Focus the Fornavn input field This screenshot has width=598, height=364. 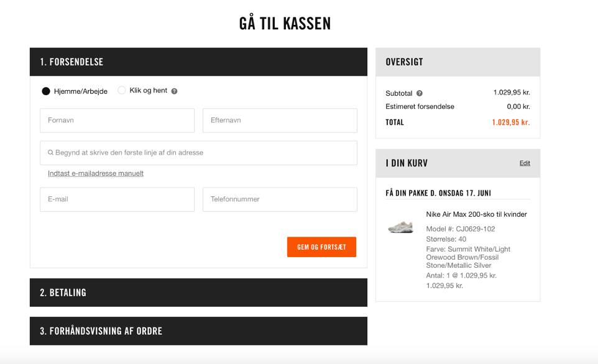pos(117,121)
